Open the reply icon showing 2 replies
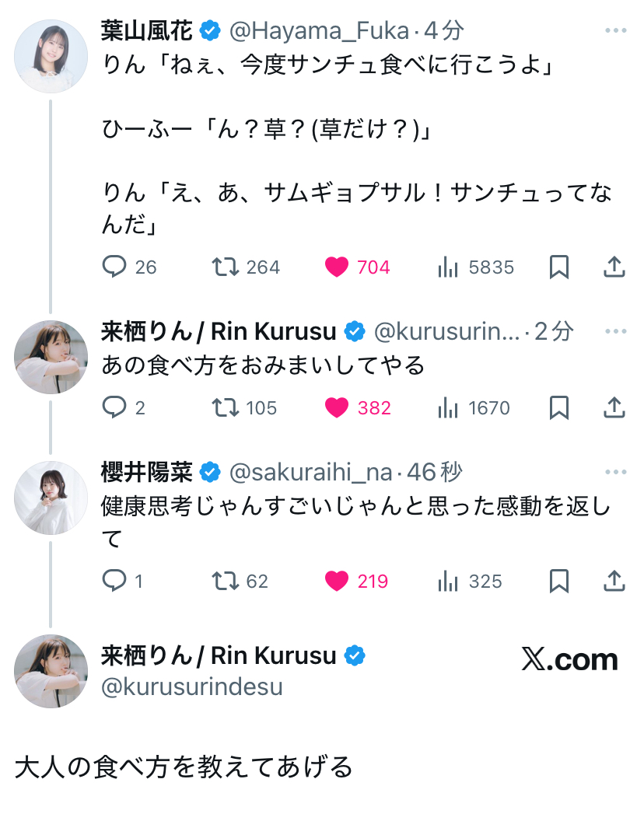 point(115,407)
